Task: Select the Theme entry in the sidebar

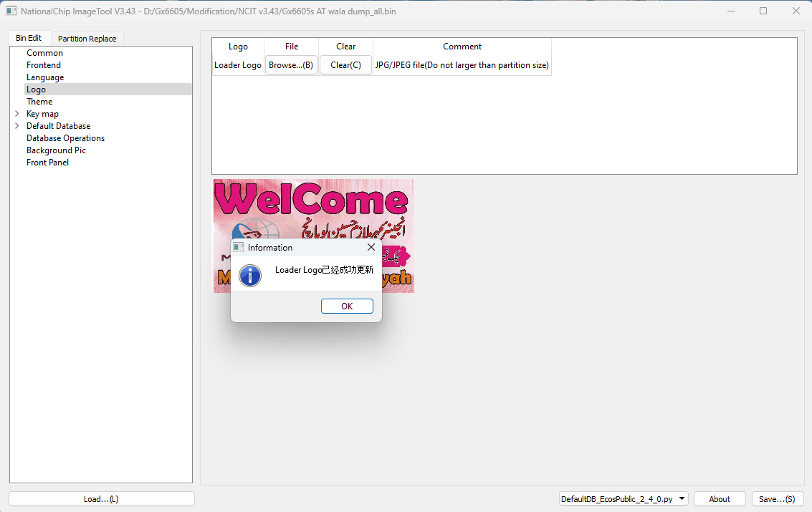Action: point(39,101)
